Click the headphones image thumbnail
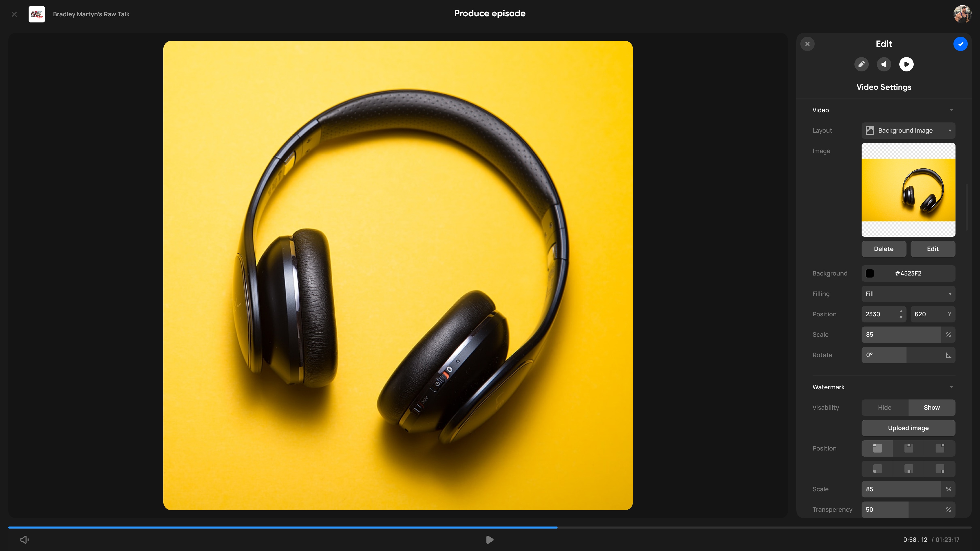This screenshot has width=980, height=551. pos(908,190)
